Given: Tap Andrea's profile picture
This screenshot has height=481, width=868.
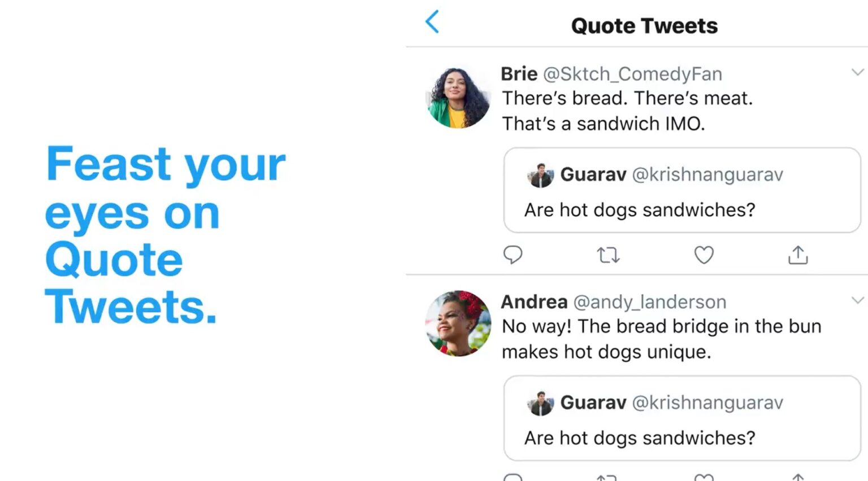Looking at the screenshot, I should [x=457, y=322].
